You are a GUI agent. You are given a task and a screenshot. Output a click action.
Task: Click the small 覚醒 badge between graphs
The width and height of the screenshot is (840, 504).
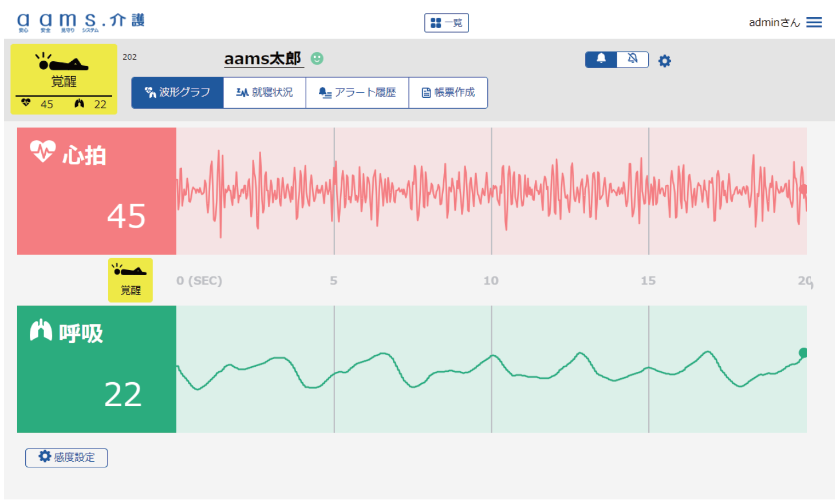pyautogui.click(x=131, y=280)
